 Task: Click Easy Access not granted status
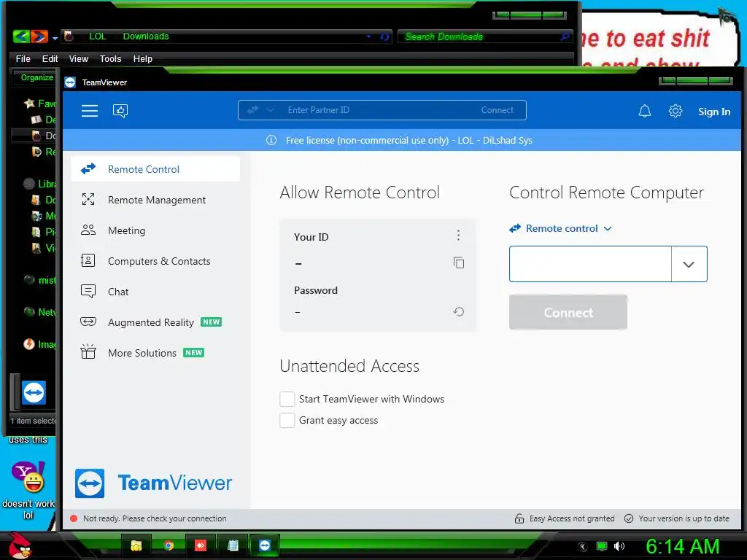click(565, 518)
